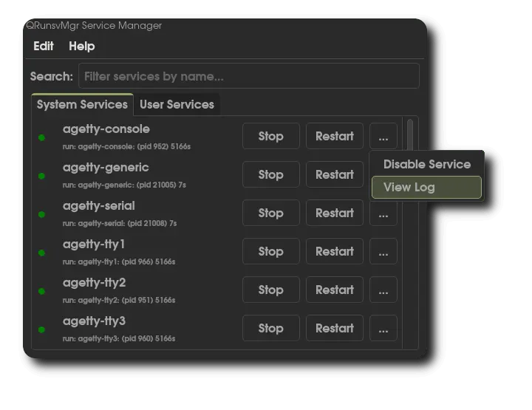Click the green status dot for agetty-generic
This screenshot has height=410, width=532.
[42, 176]
